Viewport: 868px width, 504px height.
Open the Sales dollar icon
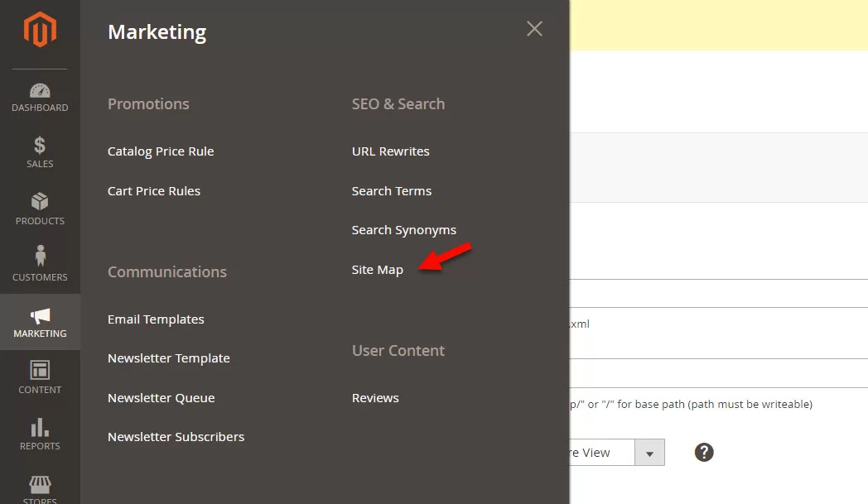(40, 145)
